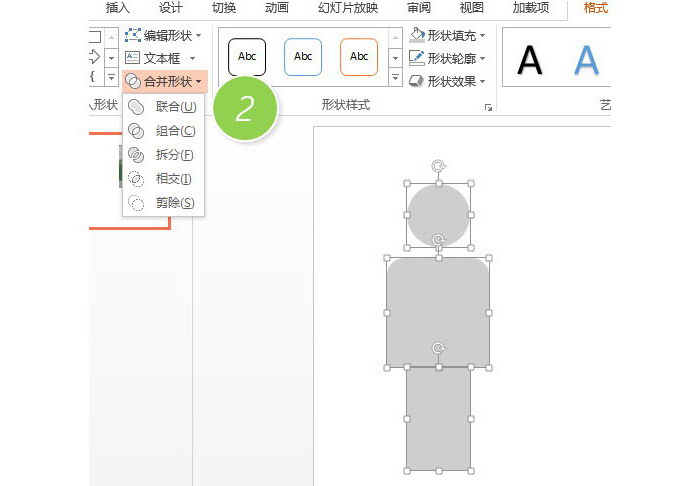Choose 剪除(S) merge option
Screen dimensions: 700x486
point(163,203)
